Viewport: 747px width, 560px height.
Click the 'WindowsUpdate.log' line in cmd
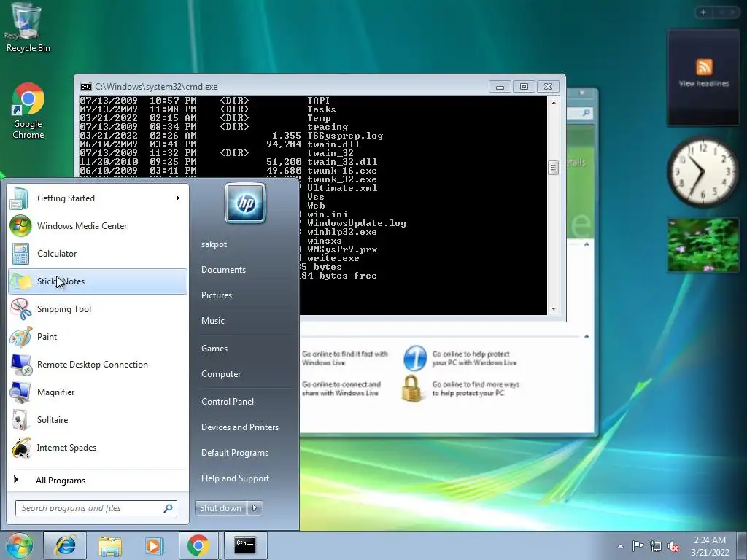point(357,223)
